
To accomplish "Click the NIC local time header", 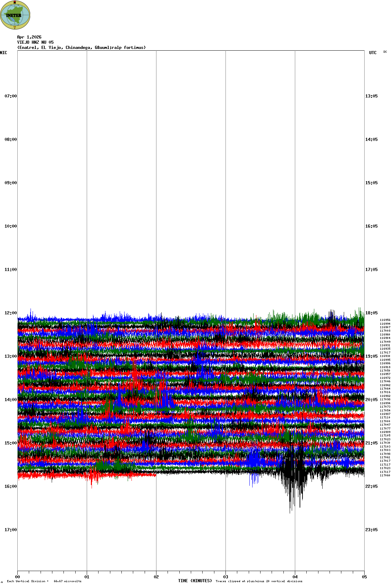I will 3,53.
